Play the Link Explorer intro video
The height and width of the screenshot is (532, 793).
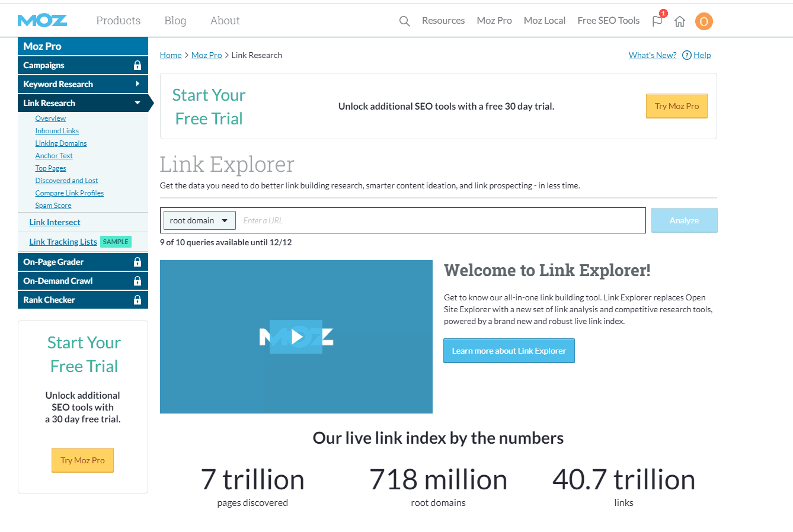pyautogui.click(x=296, y=336)
